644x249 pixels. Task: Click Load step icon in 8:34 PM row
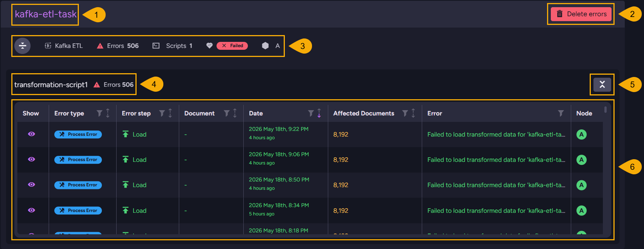[126, 210]
